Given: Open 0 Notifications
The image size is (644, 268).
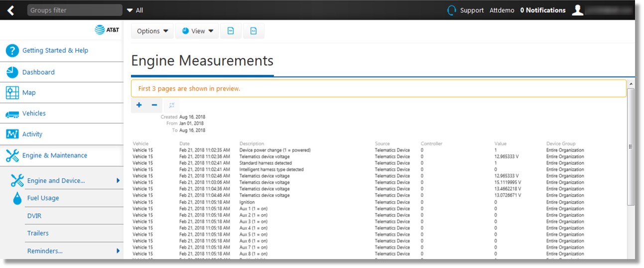Looking at the screenshot, I should click(x=543, y=10).
